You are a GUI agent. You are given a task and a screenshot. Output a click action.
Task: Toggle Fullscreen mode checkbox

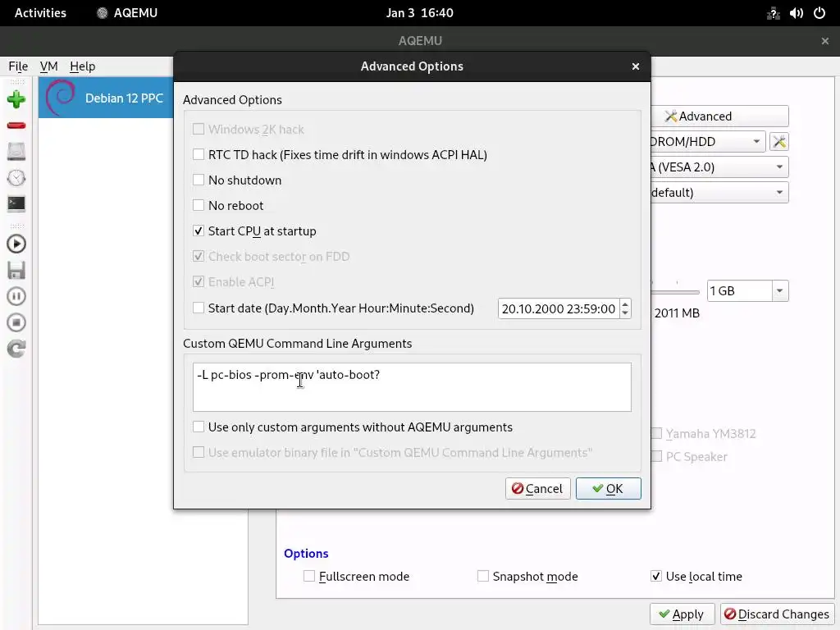[309, 577]
